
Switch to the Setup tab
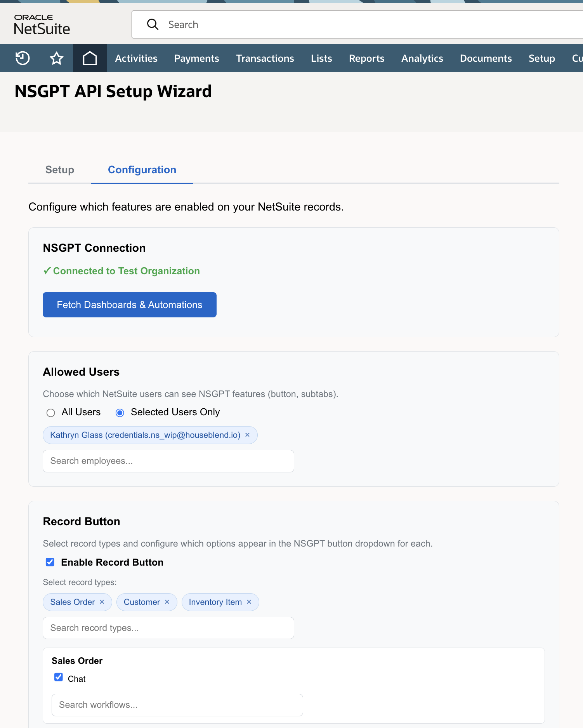coord(59,170)
